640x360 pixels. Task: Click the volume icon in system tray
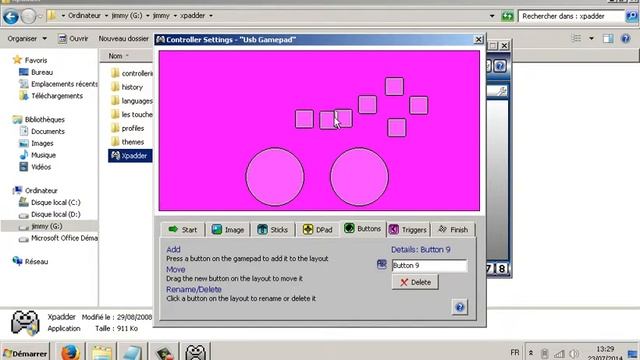(574, 354)
